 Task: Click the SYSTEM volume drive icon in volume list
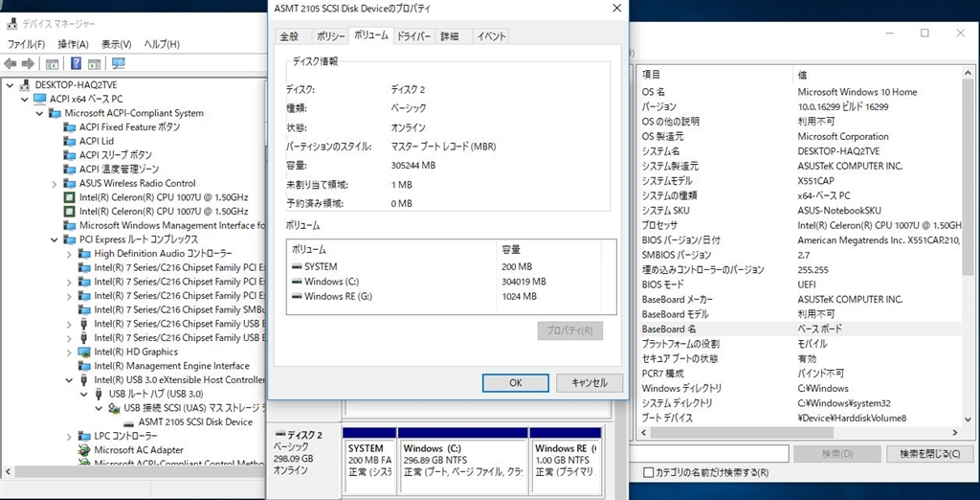297,266
